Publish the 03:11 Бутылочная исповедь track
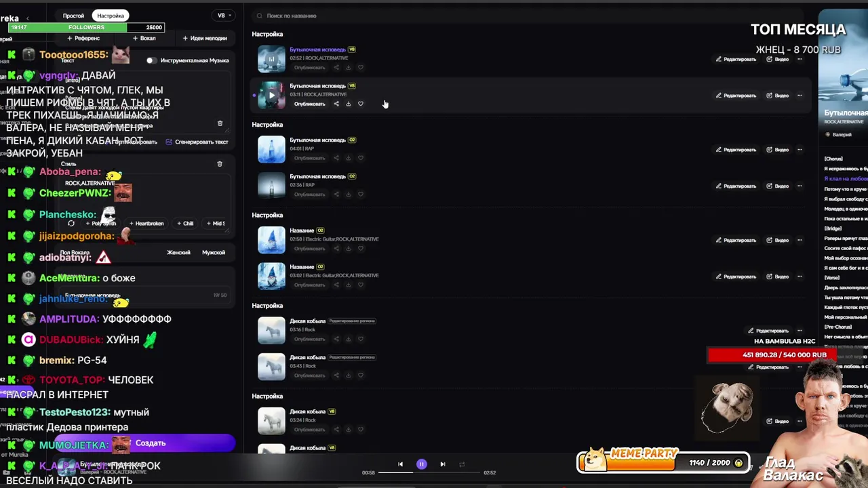Image resolution: width=868 pixels, height=488 pixels. pyautogui.click(x=309, y=104)
